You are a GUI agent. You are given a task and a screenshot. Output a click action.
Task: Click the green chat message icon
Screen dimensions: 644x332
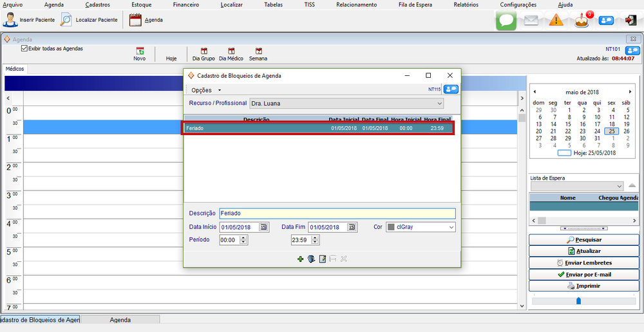point(506,20)
